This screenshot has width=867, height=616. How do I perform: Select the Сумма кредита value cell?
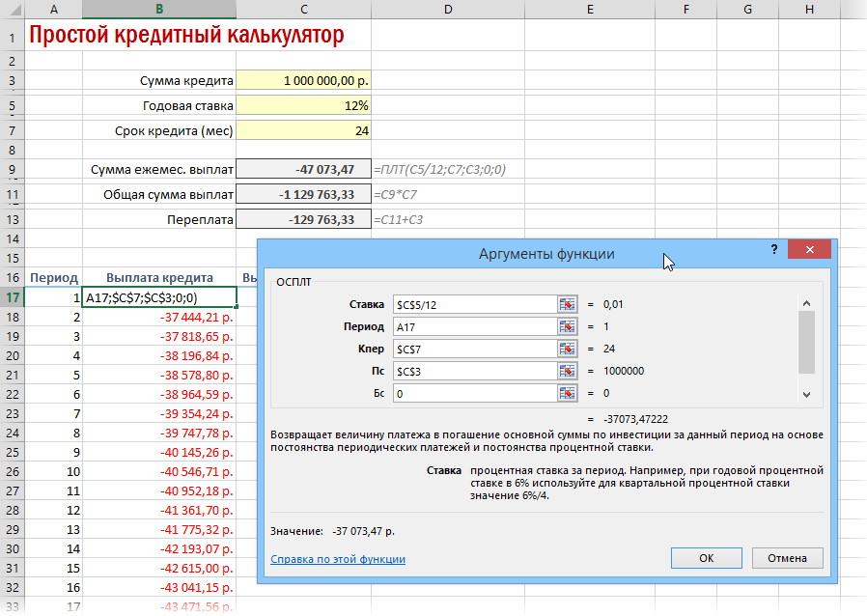click(x=303, y=80)
